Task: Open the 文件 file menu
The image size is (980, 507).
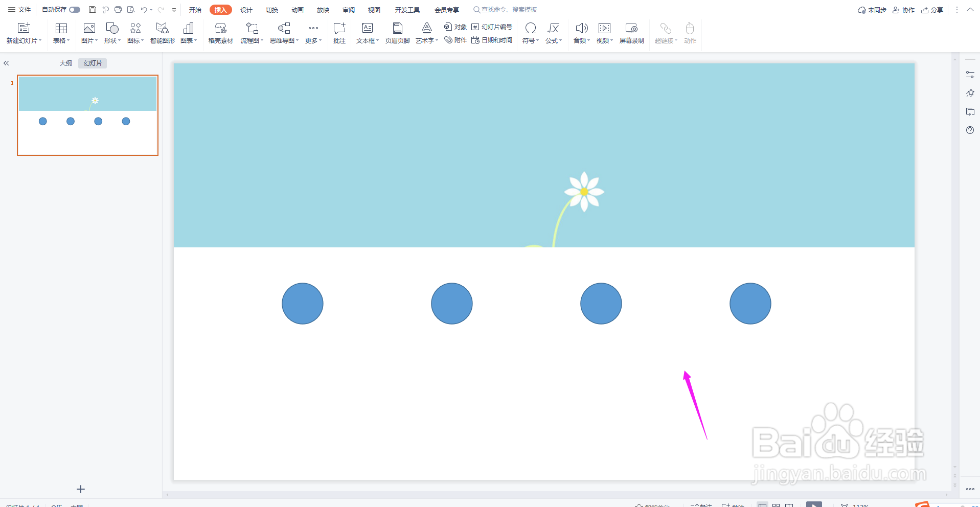Action: click(19, 10)
